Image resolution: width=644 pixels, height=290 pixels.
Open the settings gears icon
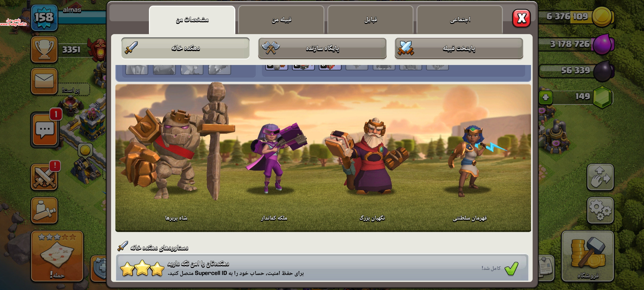coord(600,211)
